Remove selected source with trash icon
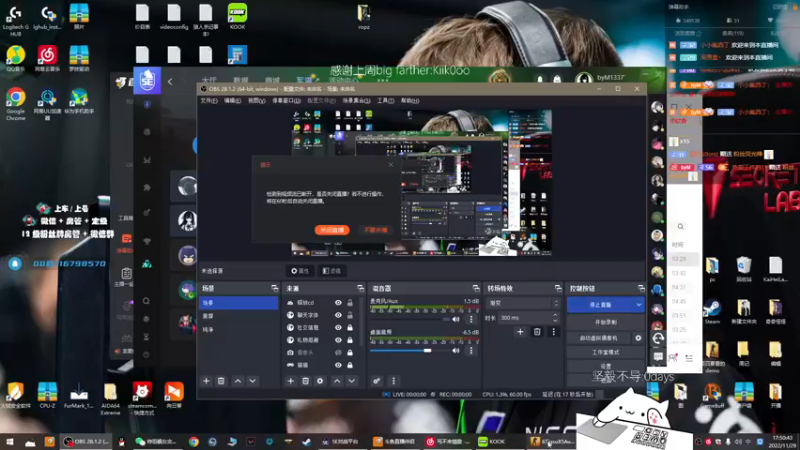 coord(305,381)
